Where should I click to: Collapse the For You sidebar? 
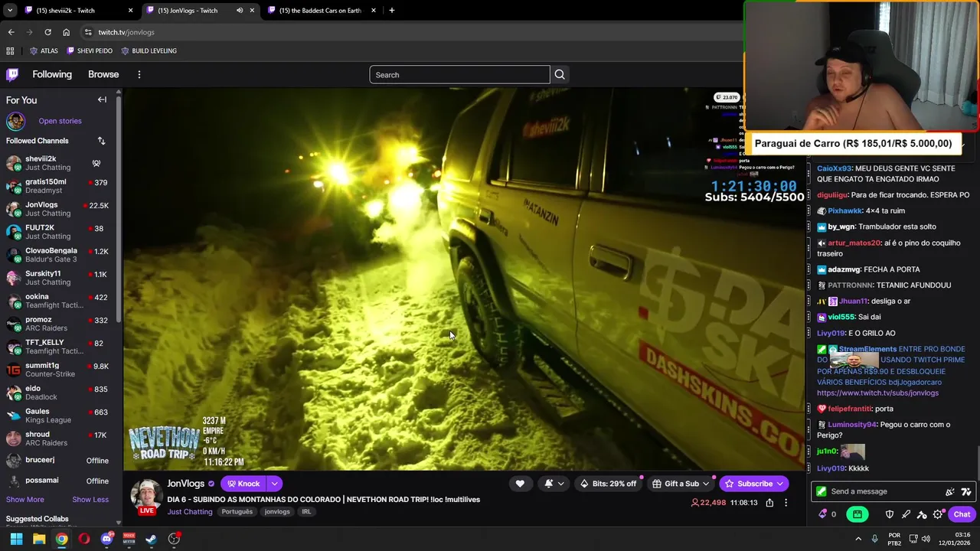click(x=102, y=99)
